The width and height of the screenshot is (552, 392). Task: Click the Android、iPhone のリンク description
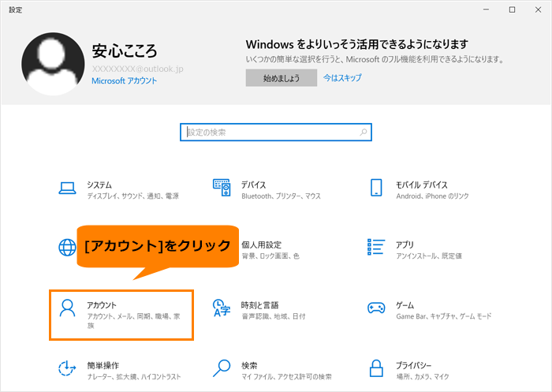tap(432, 196)
